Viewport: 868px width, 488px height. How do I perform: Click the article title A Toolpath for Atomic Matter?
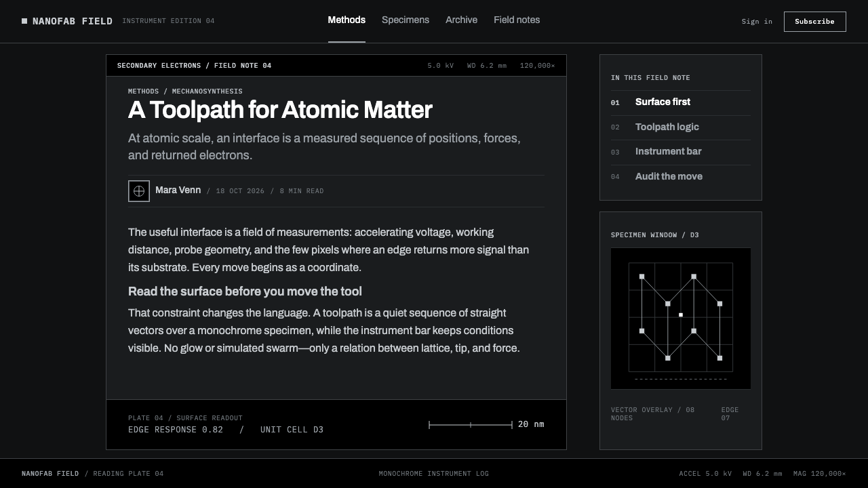280,110
